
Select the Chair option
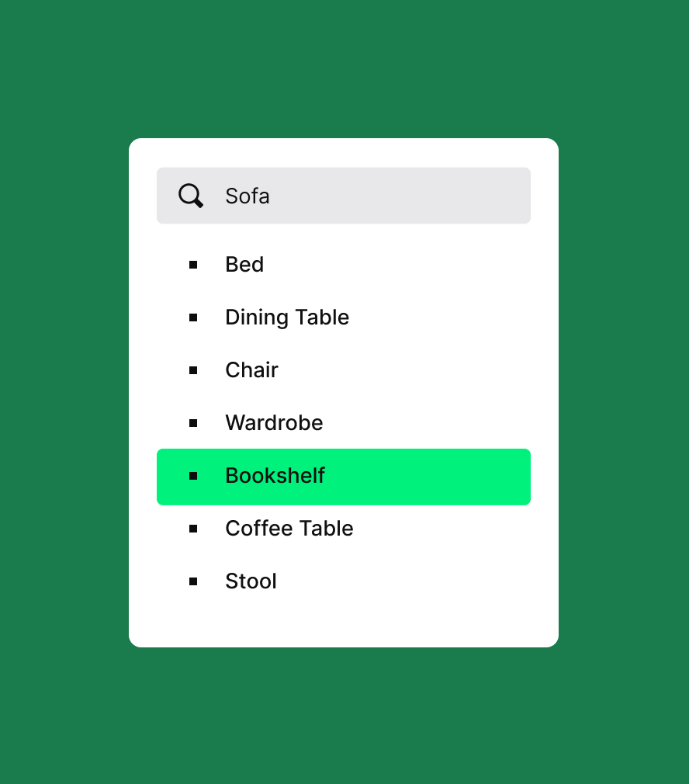pyautogui.click(x=344, y=370)
